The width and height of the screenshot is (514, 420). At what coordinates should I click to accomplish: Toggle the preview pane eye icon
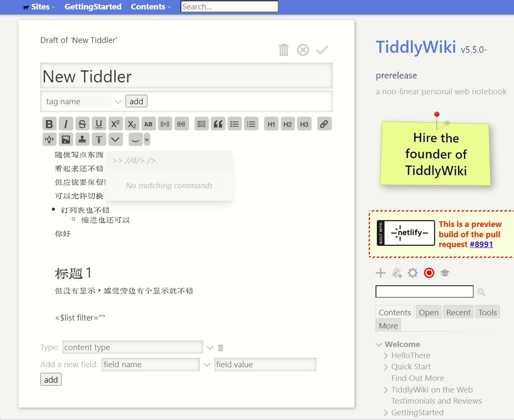(135, 139)
